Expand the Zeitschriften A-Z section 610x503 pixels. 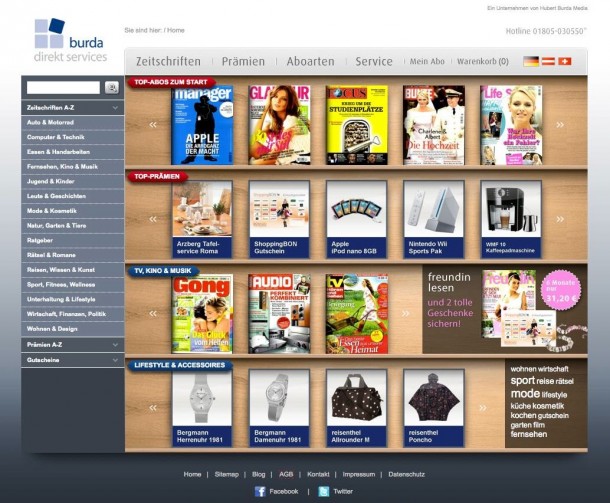tap(73, 108)
